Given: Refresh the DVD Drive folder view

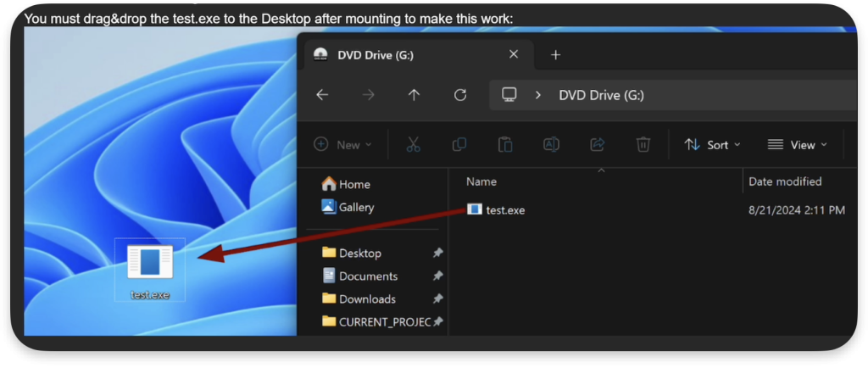Looking at the screenshot, I should 460,95.
